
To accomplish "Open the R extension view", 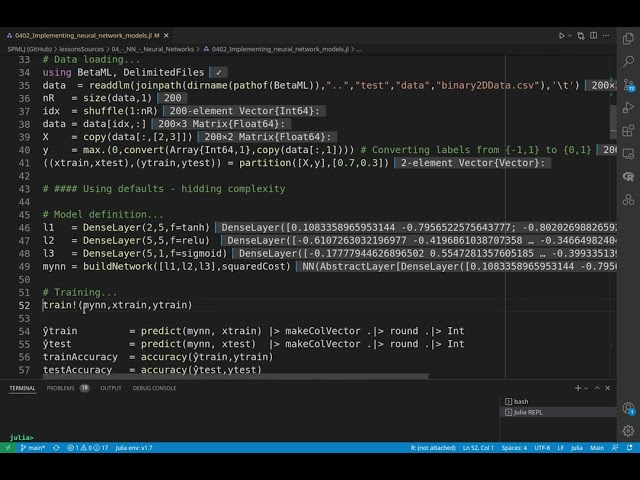I will click(628, 176).
